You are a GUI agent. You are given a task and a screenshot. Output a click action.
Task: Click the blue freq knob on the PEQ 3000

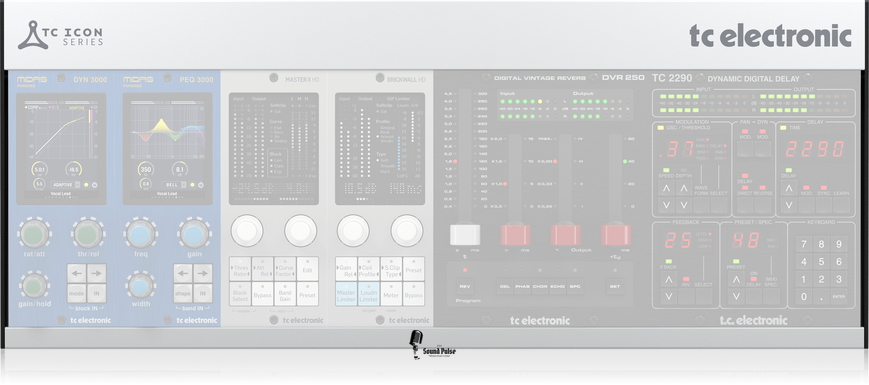click(140, 234)
